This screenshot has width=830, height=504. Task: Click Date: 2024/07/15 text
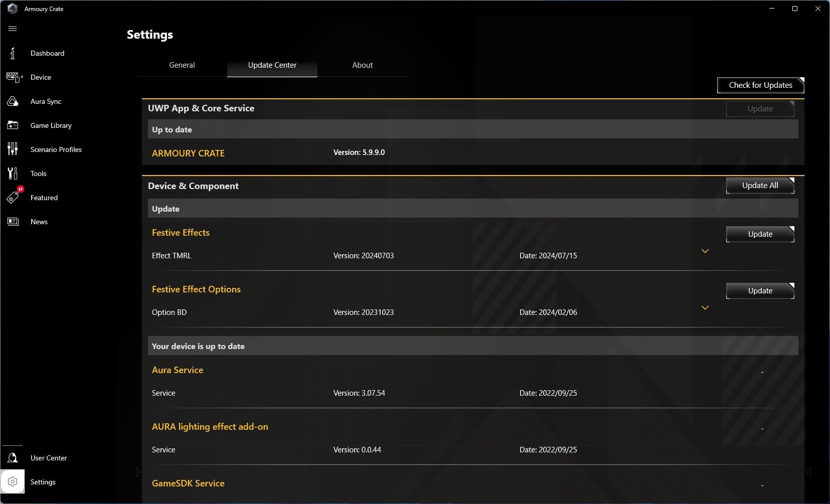pos(548,256)
